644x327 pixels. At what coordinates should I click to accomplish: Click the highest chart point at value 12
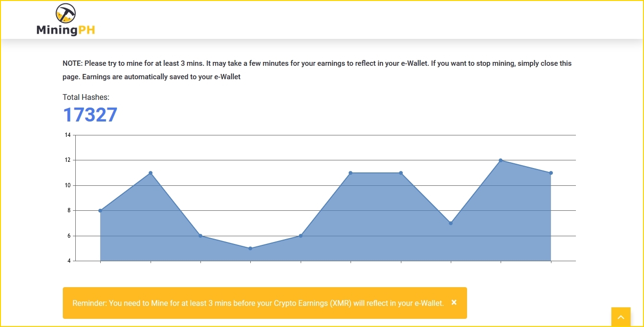click(x=501, y=160)
